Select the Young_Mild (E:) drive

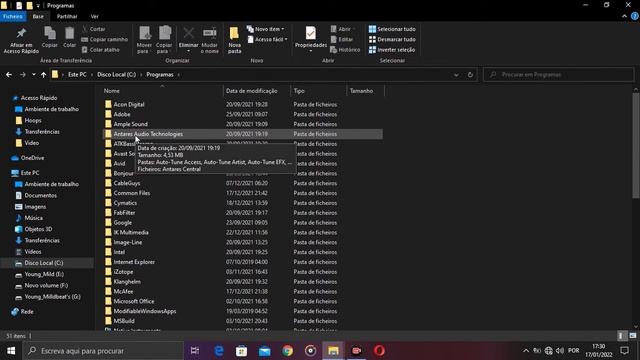(x=44, y=274)
